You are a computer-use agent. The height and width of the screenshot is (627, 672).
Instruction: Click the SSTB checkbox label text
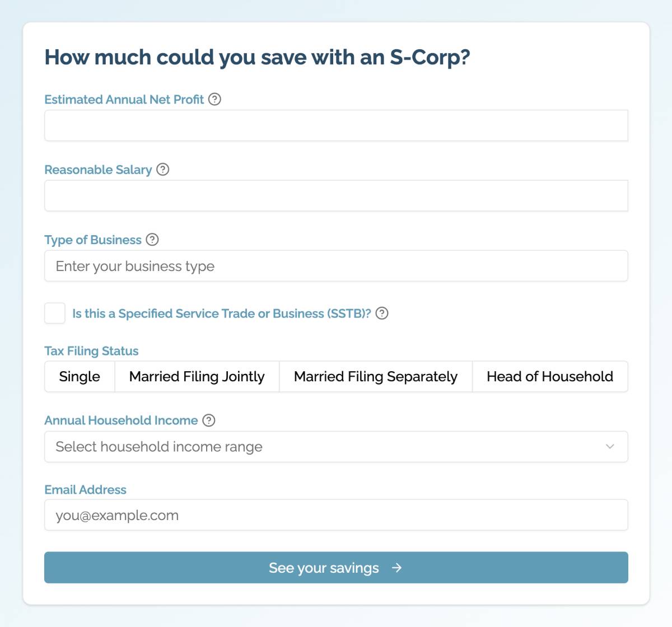[x=222, y=313]
